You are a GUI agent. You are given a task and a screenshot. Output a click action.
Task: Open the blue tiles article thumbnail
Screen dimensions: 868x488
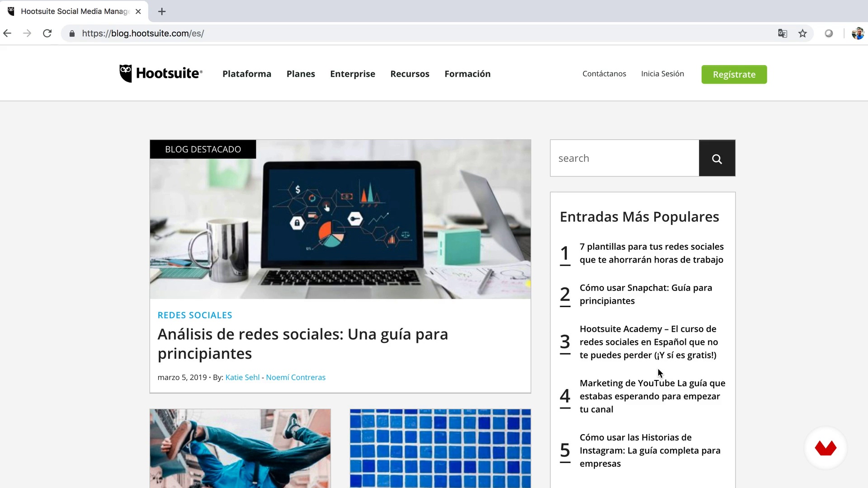pyautogui.click(x=440, y=448)
